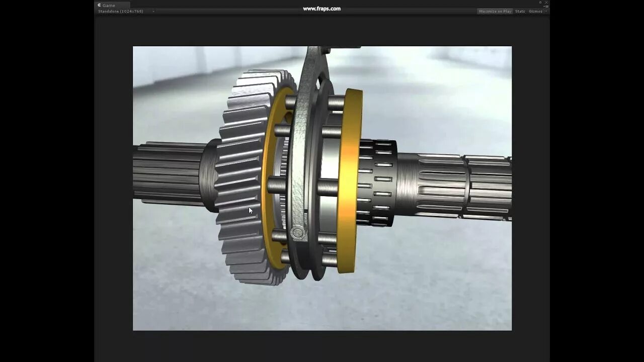Toggle the Stats overlay button
Viewport: 644px width, 362px height.
click(520, 11)
